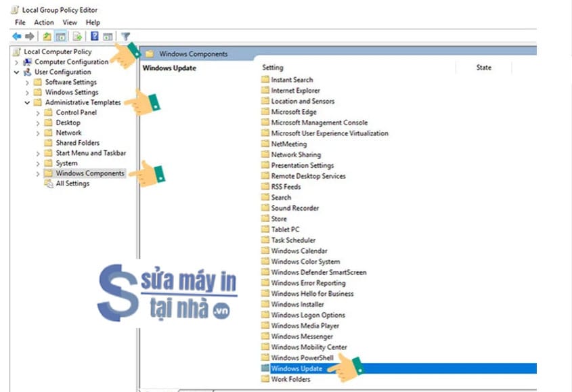Open the Action menu
This screenshot has width=572, height=392.
point(44,22)
